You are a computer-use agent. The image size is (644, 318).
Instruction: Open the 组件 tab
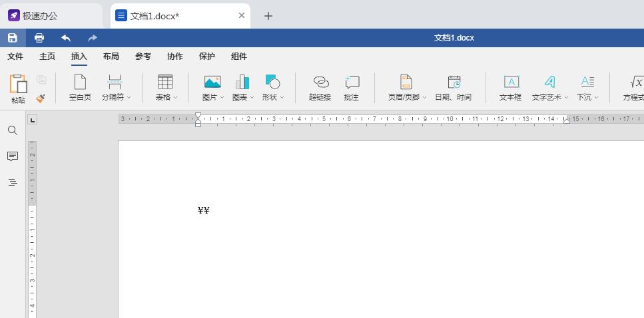(x=239, y=57)
